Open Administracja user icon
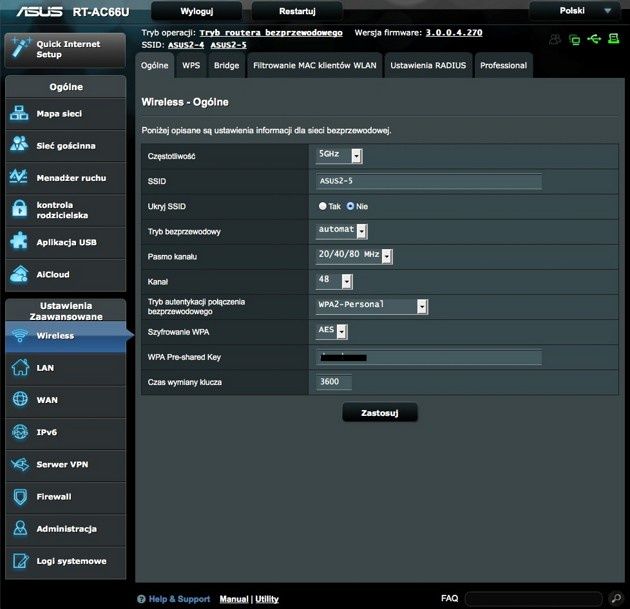The width and height of the screenshot is (630, 609). [x=20, y=528]
